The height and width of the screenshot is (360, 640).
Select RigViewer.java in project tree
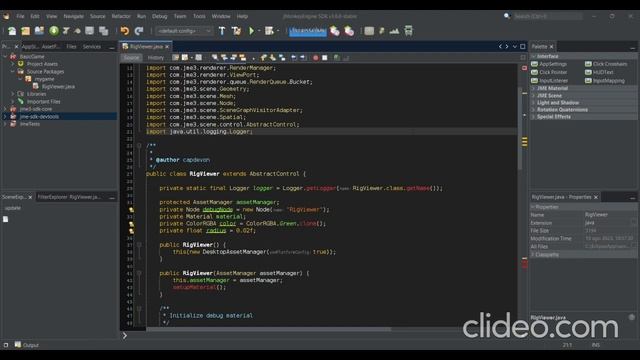pyautogui.click(x=58, y=87)
